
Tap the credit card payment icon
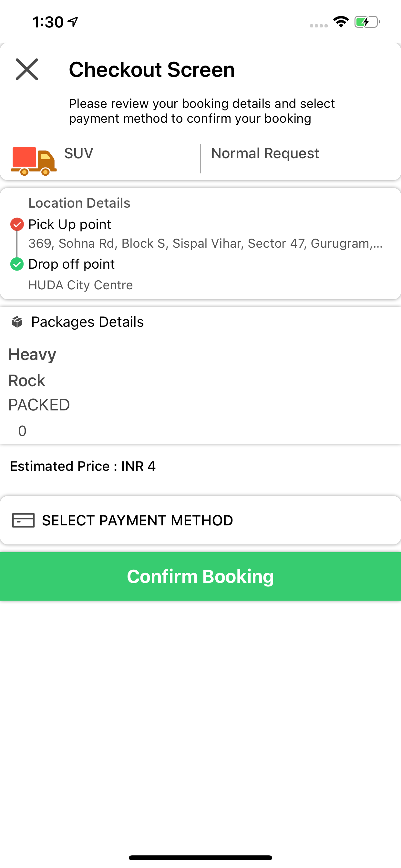tap(23, 520)
